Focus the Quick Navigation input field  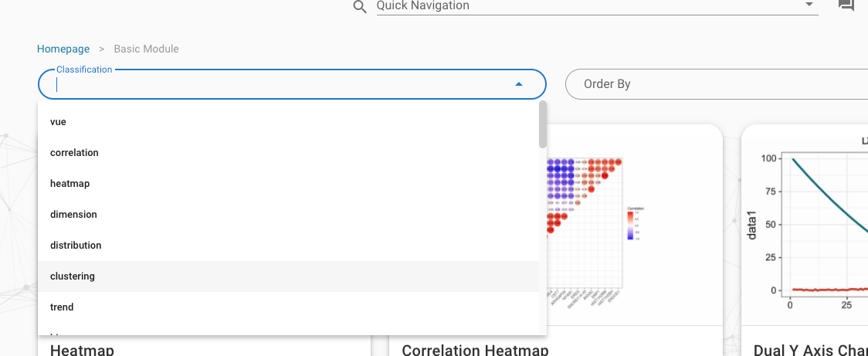[587, 6]
